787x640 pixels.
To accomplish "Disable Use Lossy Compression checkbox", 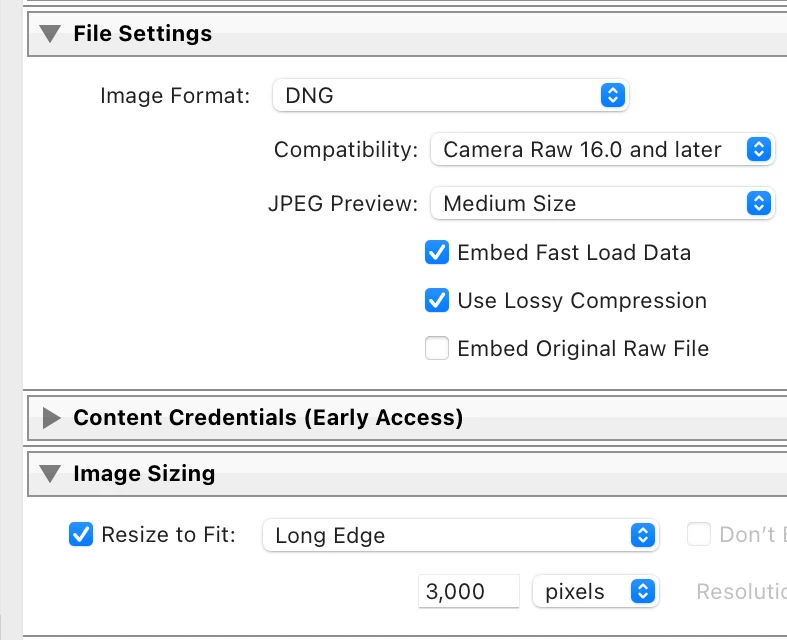I will click(x=437, y=301).
